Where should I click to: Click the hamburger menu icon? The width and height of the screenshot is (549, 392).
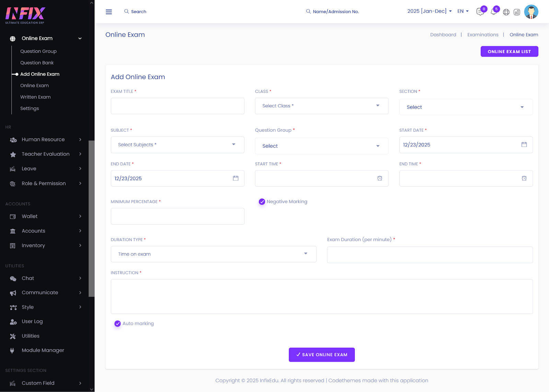109,12
